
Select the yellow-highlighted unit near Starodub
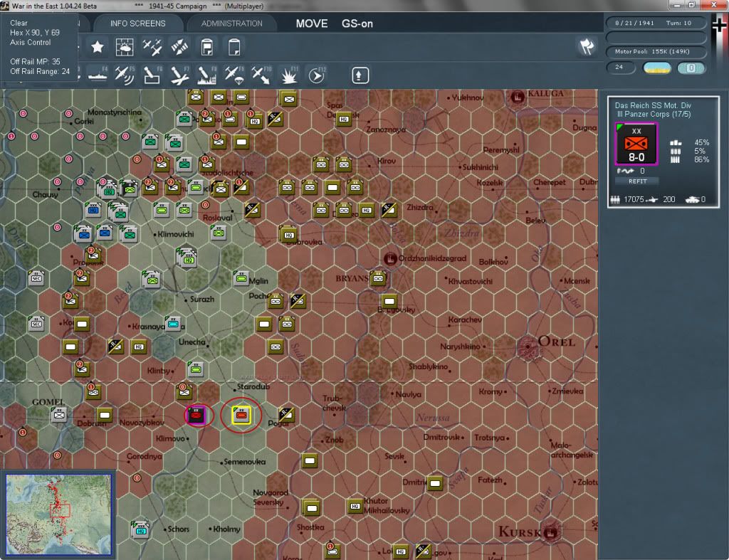tap(241, 415)
